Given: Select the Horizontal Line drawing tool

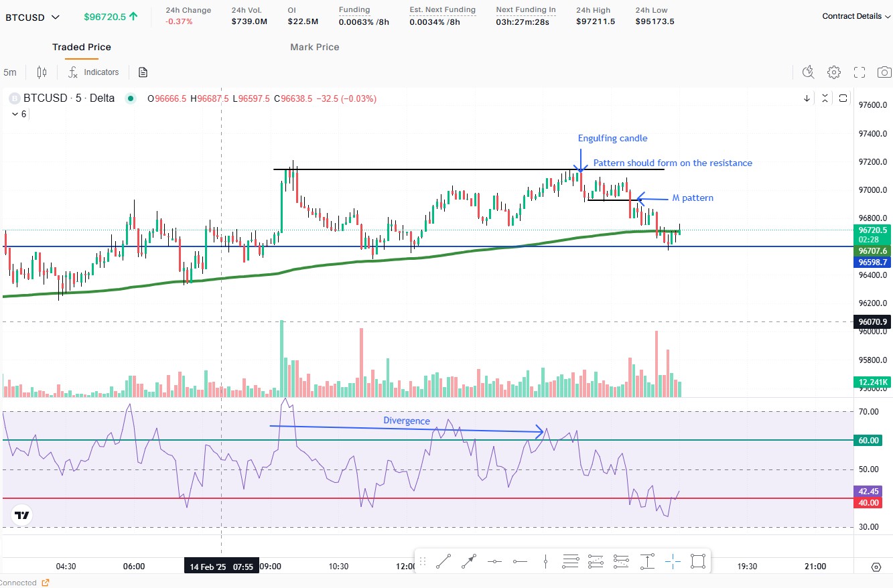Looking at the screenshot, I should [x=494, y=561].
